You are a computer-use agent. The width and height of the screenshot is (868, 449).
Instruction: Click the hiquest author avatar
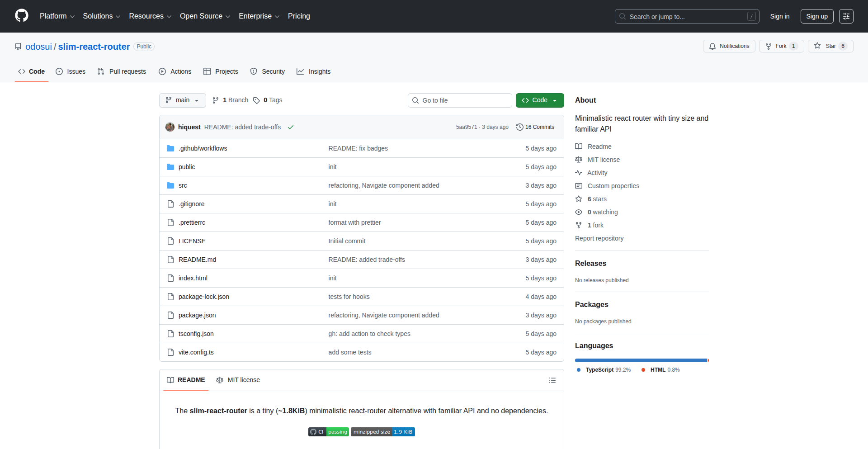(x=170, y=127)
